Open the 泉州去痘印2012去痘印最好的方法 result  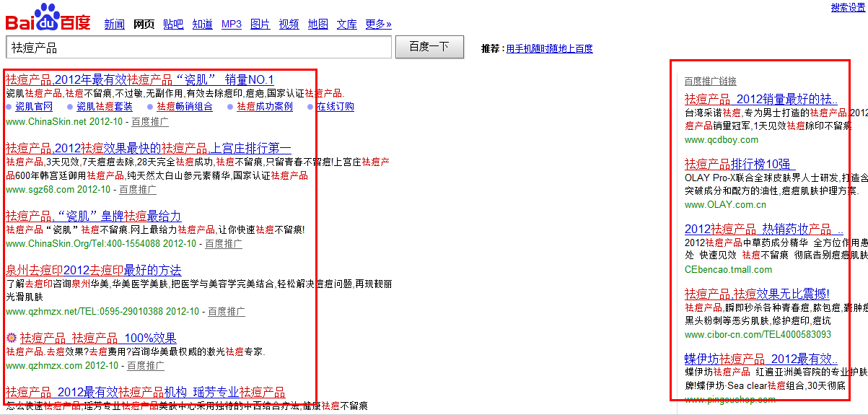point(94,271)
